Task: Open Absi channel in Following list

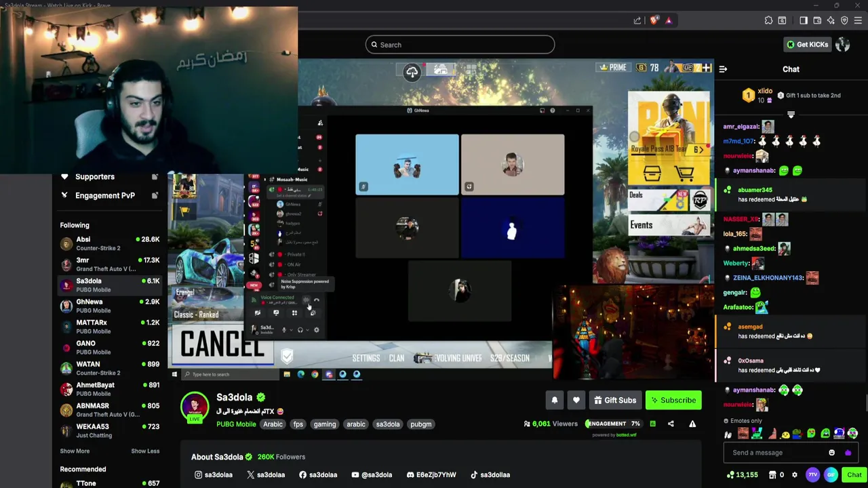Action: [108, 243]
